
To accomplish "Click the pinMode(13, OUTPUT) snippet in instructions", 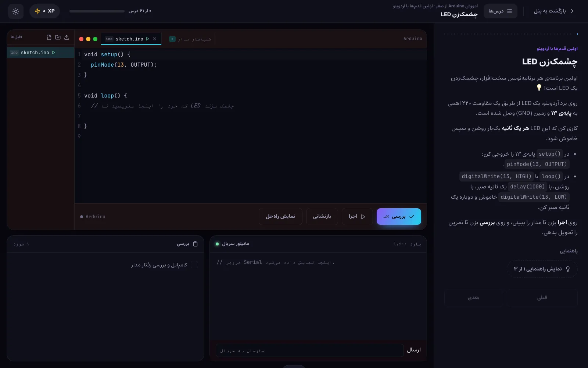I will coord(537,164).
